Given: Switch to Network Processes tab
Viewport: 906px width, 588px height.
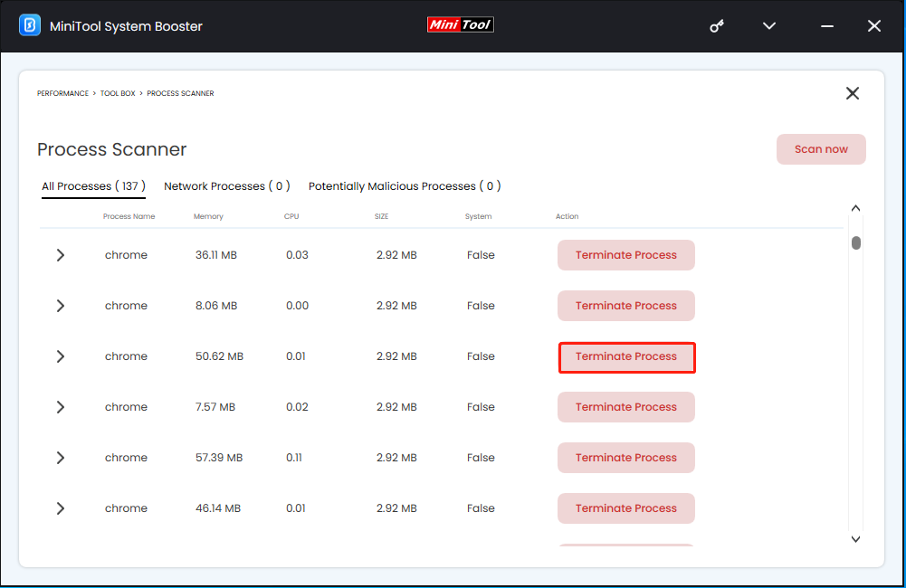Looking at the screenshot, I should [x=227, y=186].
